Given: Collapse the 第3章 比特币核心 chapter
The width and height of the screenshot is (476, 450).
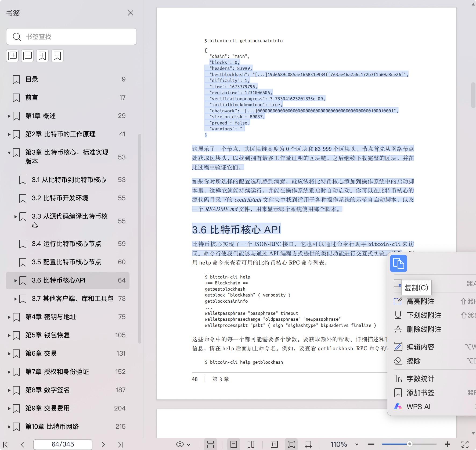Looking at the screenshot, I should click(9, 153).
